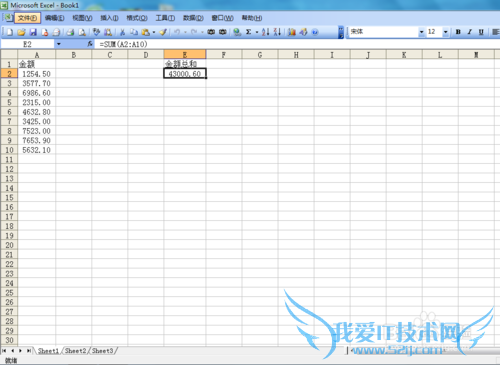This screenshot has width=500, height=365.
Task: Open the 文件 (File) menu
Action: [27, 18]
